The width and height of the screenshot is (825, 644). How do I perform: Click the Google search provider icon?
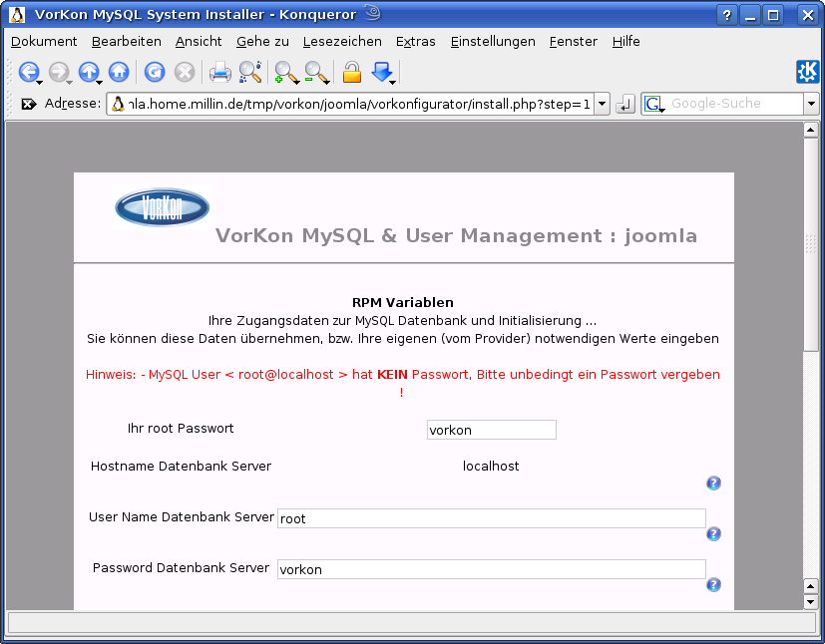pyautogui.click(x=652, y=104)
